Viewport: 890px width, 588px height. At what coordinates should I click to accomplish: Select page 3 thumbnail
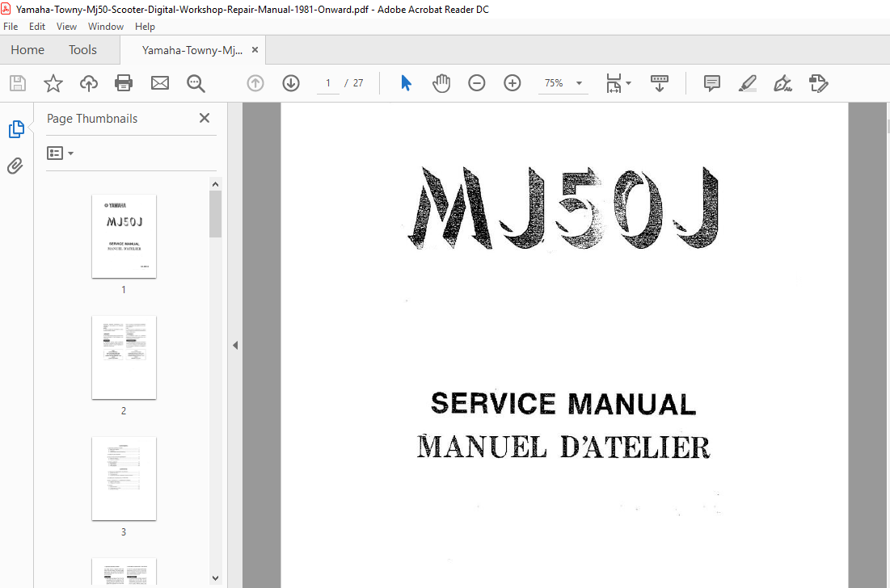[x=124, y=479]
